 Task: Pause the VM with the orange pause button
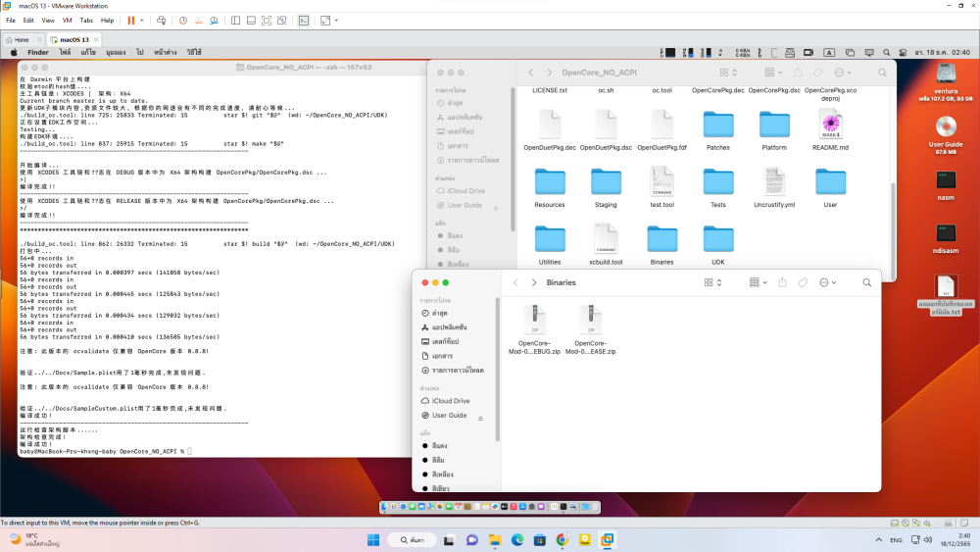[130, 21]
